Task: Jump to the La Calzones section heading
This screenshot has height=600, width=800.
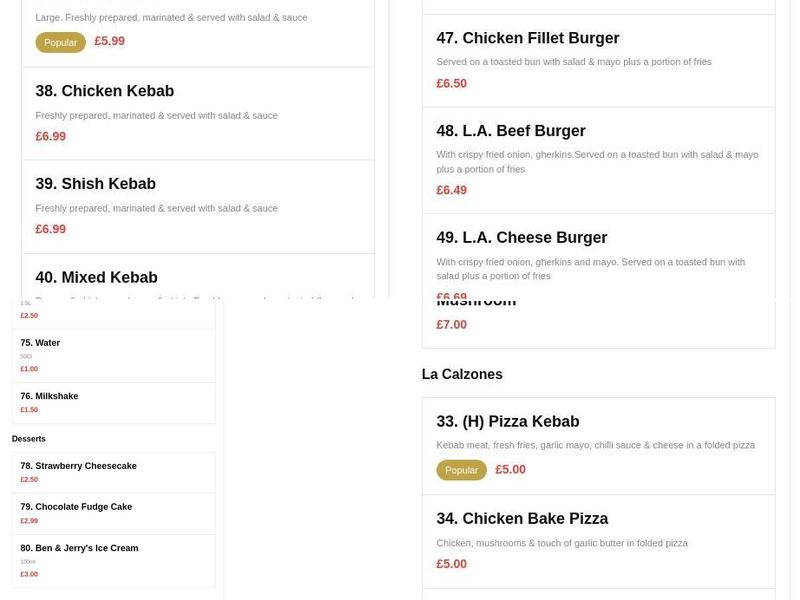Action: 462,375
